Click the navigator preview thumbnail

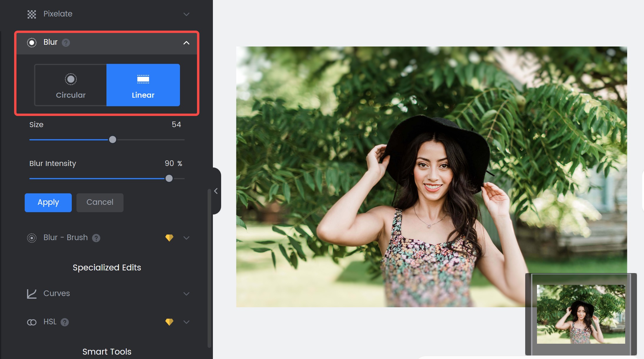pyautogui.click(x=581, y=314)
